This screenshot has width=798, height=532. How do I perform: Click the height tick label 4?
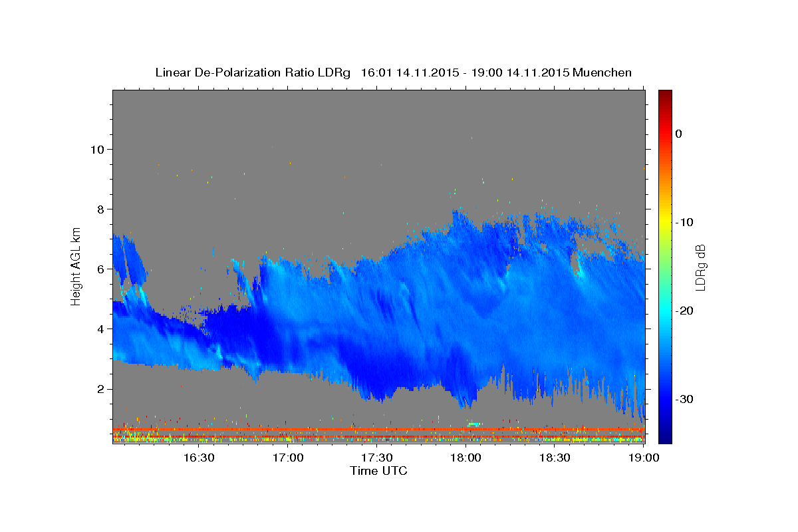point(101,329)
